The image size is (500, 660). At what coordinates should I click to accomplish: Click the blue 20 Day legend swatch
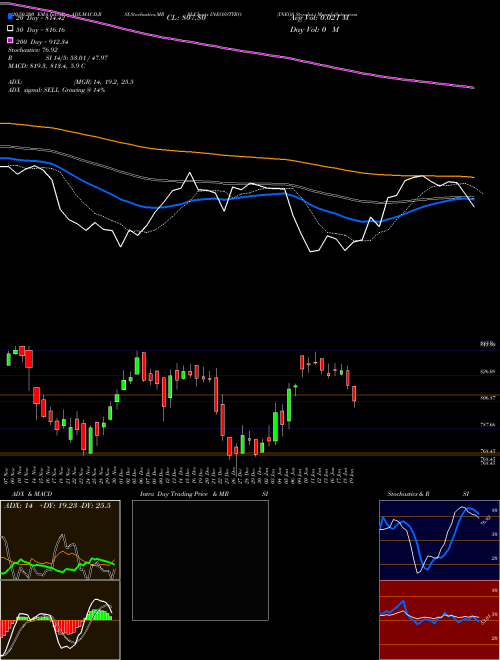tap(10, 16)
